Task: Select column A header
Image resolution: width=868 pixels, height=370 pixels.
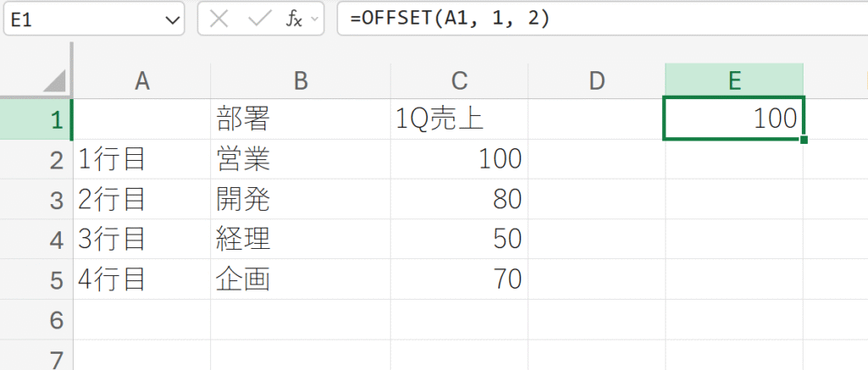Action: (x=142, y=80)
